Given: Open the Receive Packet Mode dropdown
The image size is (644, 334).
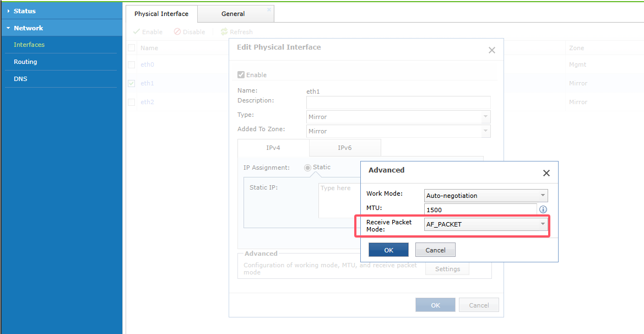Looking at the screenshot, I should 486,224.
